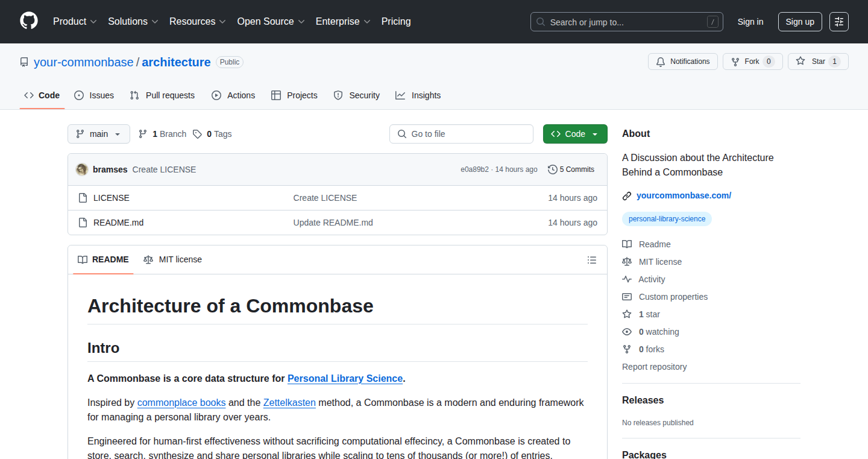Click the Star icon

[x=800, y=62]
